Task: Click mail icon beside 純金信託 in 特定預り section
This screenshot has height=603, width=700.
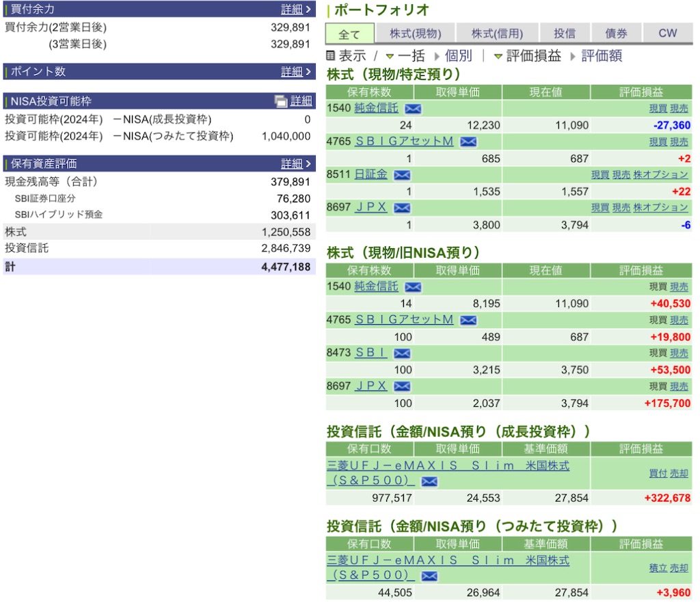Action: click(413, 109)
